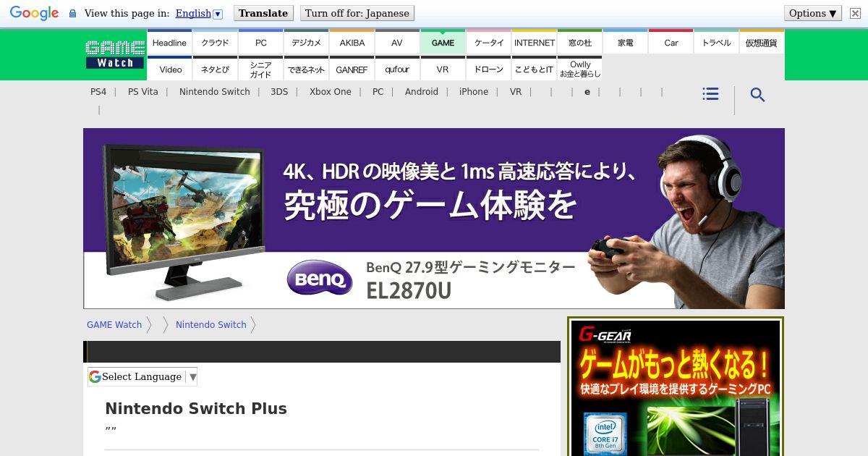
Task: Open the できるネット tab
Action: (306, 69)
